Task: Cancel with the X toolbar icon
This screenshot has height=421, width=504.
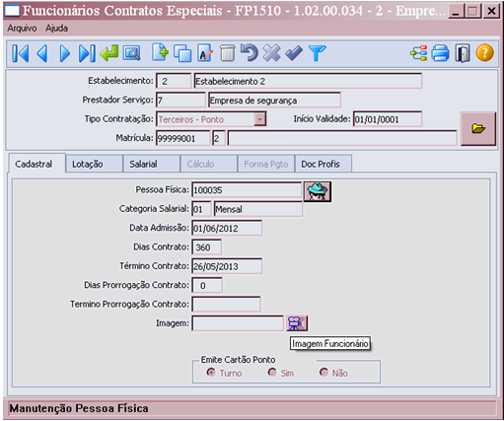Action: [271, 53]
